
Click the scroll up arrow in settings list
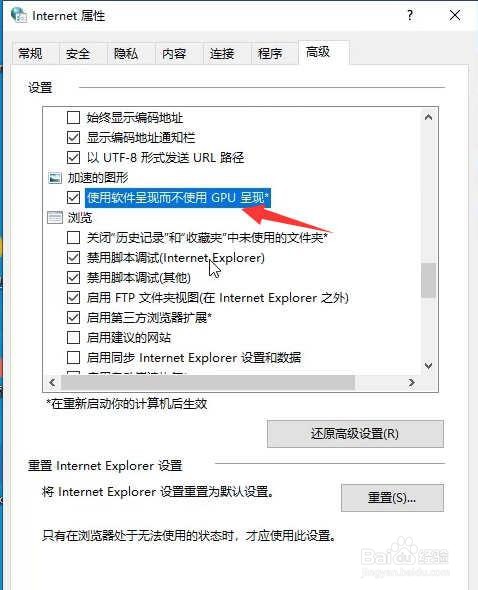428,117
